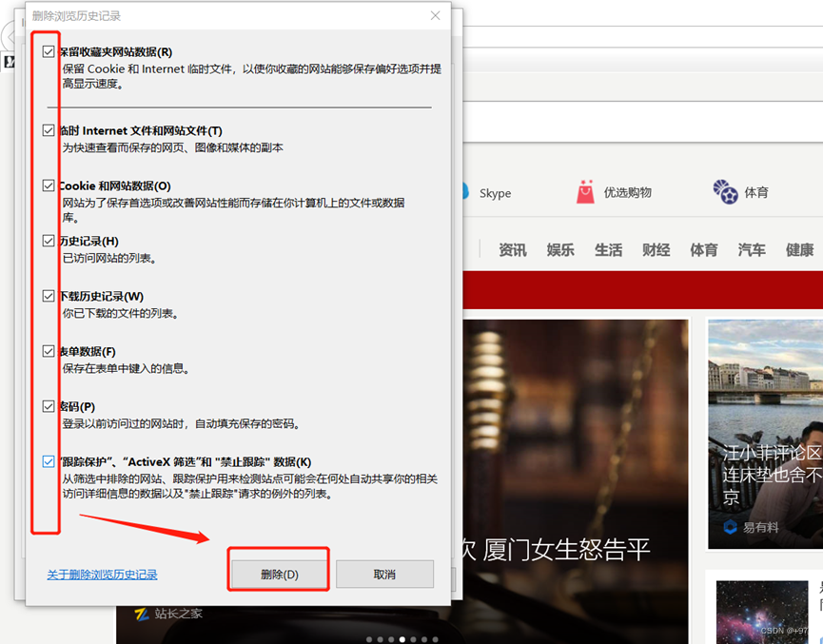
Task: Open the galaxy nebula thumbnail article
Action: pyautogui.click(x=761, y=612)
